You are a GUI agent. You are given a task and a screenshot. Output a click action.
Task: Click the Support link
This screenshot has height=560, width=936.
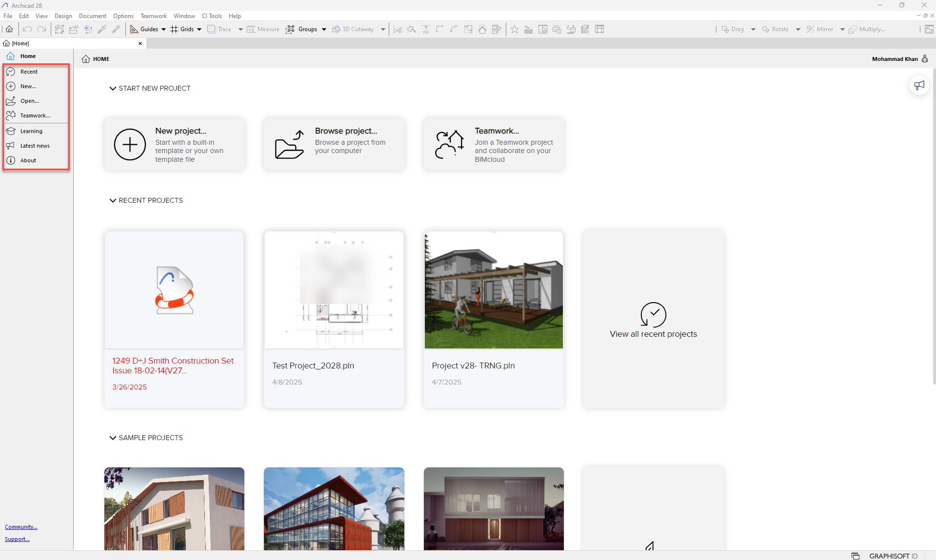[x=17, y=539]
